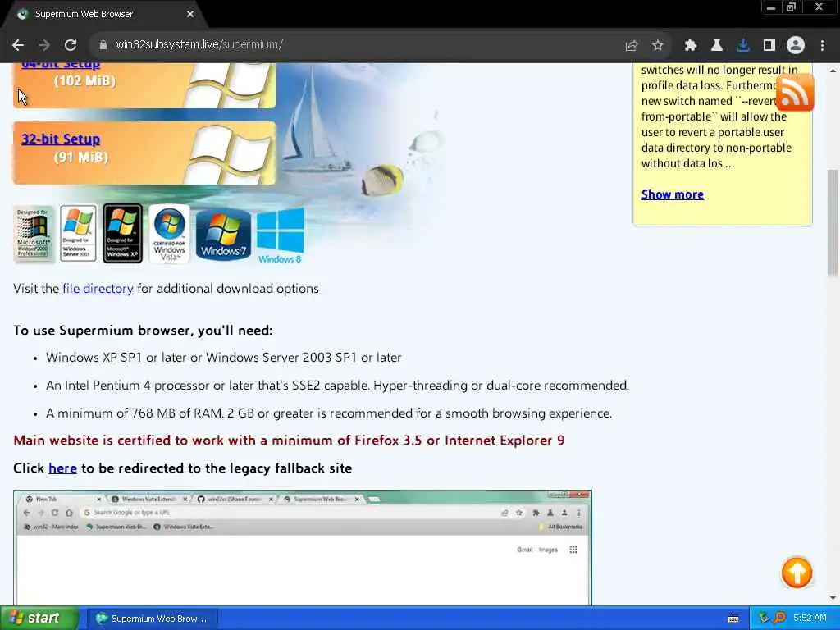Click the page vertical scrollbar thumb
Image resolution: width=840 pixels, height=630 pixels.
833,222
